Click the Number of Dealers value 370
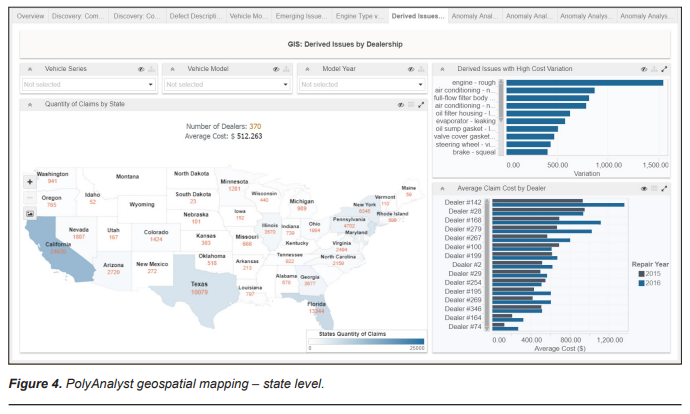The width and height of the screenshot is (690, 414). [255, 126]
